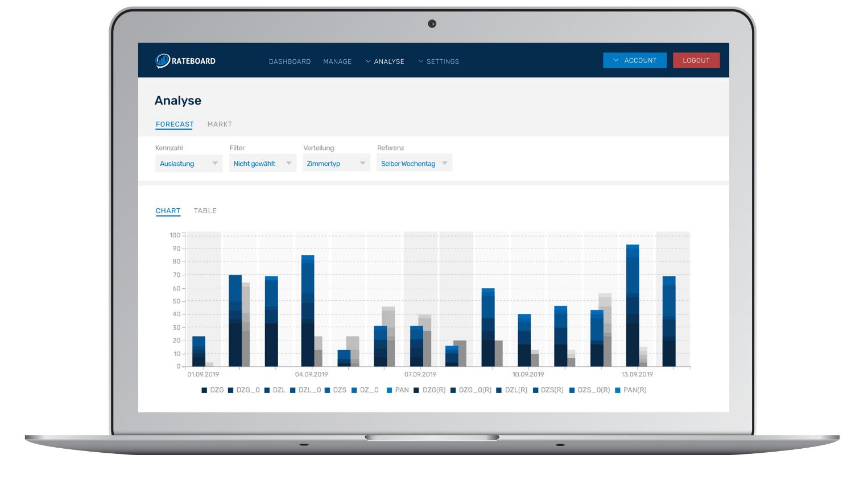Open the Filter dropdown Nicht gewählt
The width and height of the screenshot is (868, 488).
click(x=263, y=163)
